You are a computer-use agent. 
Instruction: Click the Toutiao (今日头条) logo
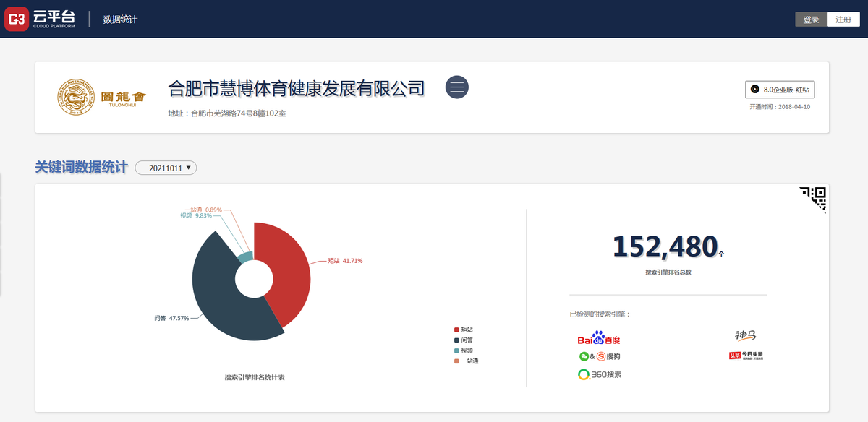[x=746, y=356]
